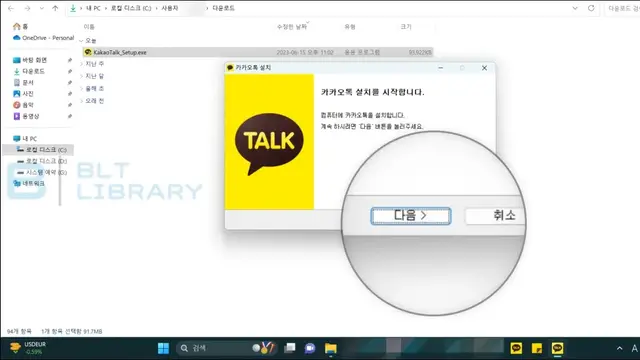Sort files by 수정한 날짜 column
The width and height of the screenshot is (640, 360).
click(x=291, y=27)
